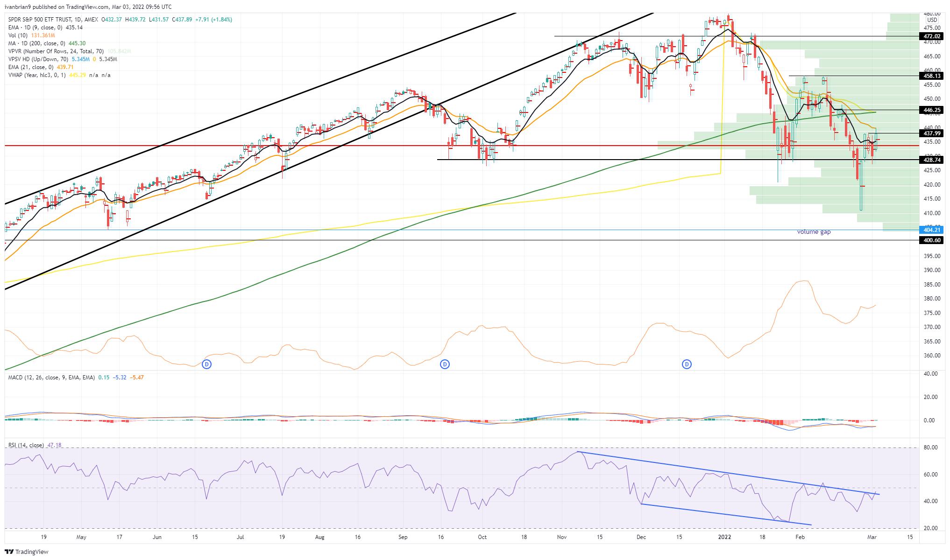The height and width of the screenshot is (560, 950).
Task: Click the USD currency label on price axis
Action: 932,20
